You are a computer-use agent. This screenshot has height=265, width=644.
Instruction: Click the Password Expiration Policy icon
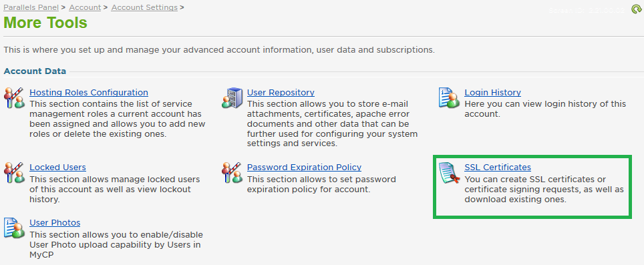[232, 172]
